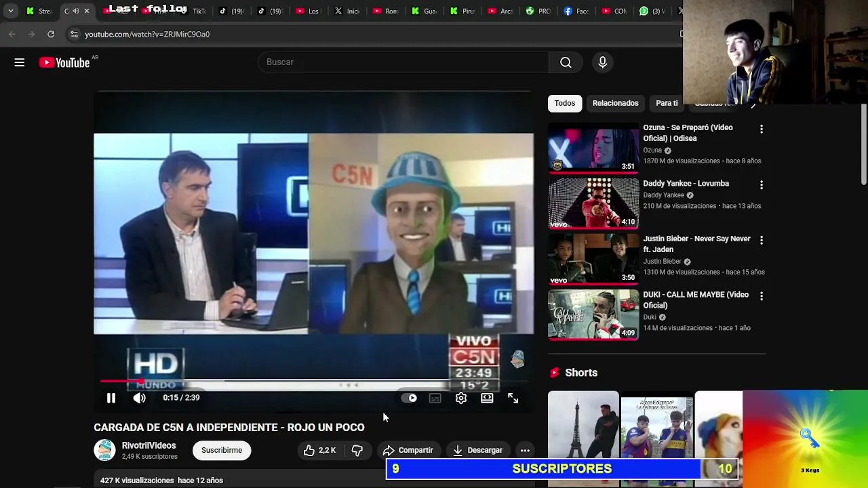Select the Relacionados filter chip

pos(616,103)
